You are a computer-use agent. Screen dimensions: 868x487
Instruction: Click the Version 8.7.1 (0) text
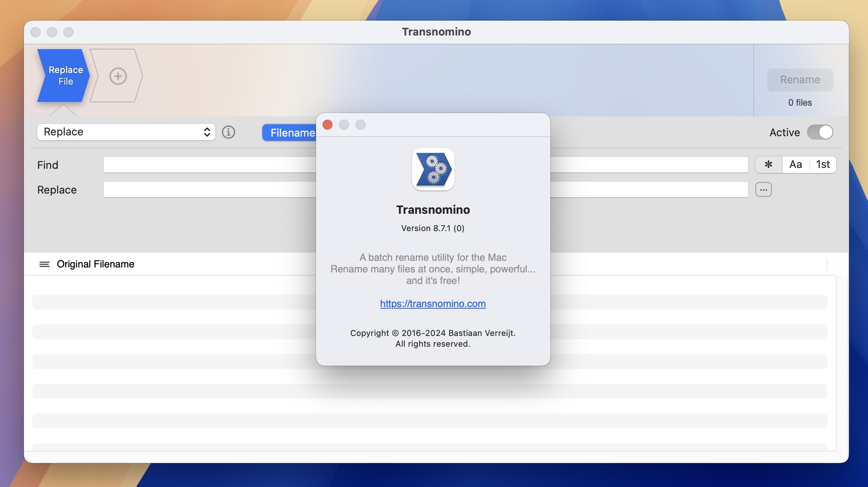coord(433,228)
